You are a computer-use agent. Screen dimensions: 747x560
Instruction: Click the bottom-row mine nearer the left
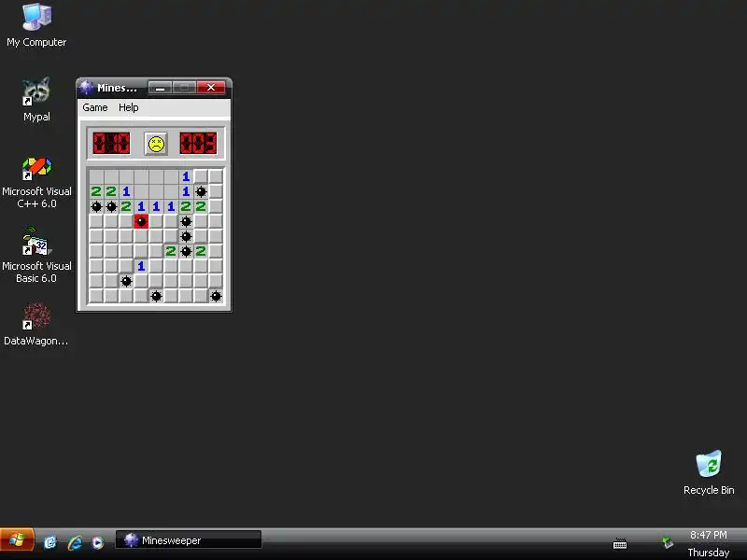(x=156, y=296)
